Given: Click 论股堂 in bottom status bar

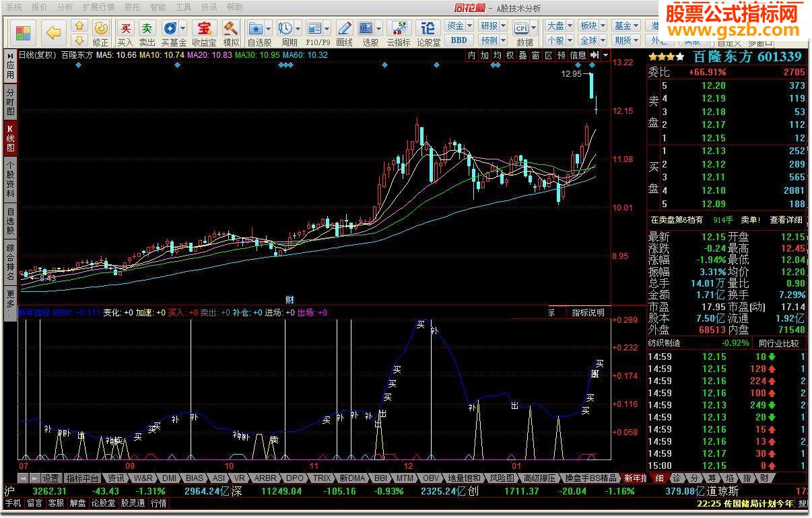Looking at the screenshot, I should (103, 503).
